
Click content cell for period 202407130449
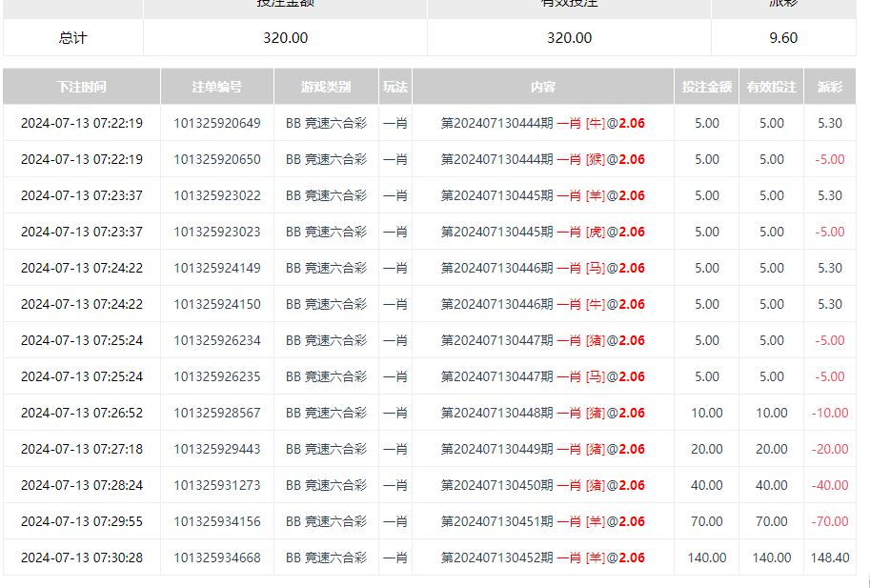tap(542, 449)
